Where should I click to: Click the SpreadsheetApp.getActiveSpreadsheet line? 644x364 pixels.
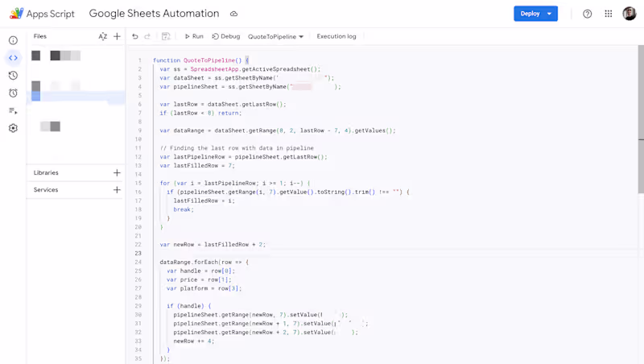click(240, 69)
